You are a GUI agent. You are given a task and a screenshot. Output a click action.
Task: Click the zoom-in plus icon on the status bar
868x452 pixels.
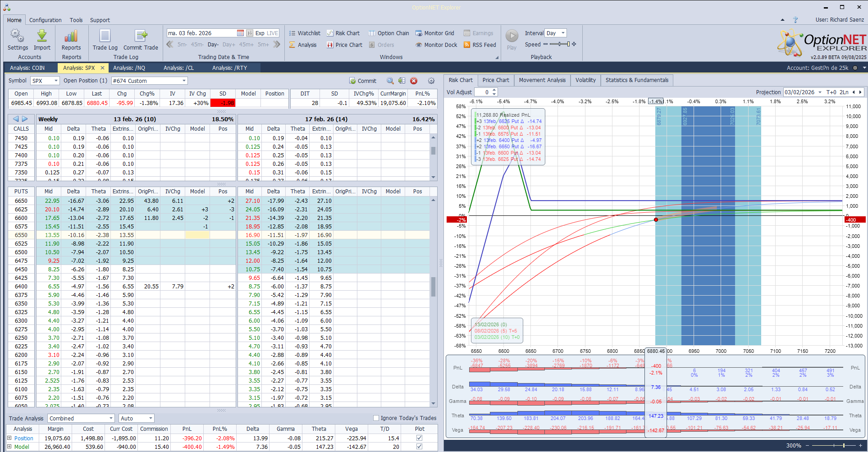coord(860,445)
